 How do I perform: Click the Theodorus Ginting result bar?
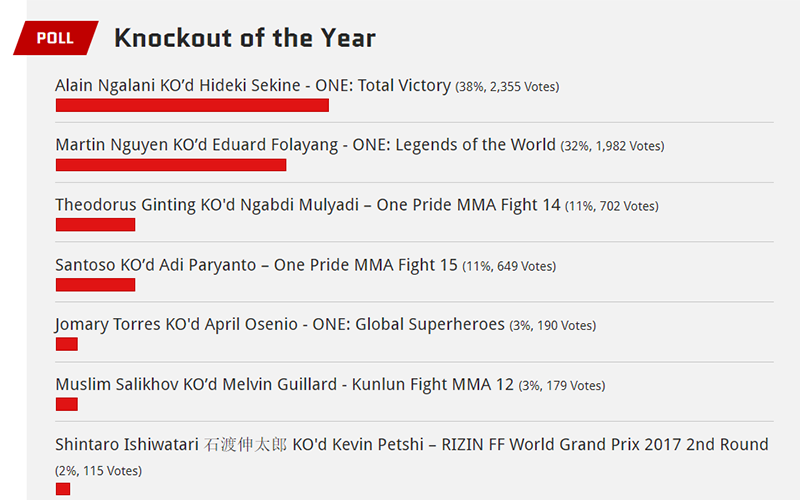tap(95, 224)
